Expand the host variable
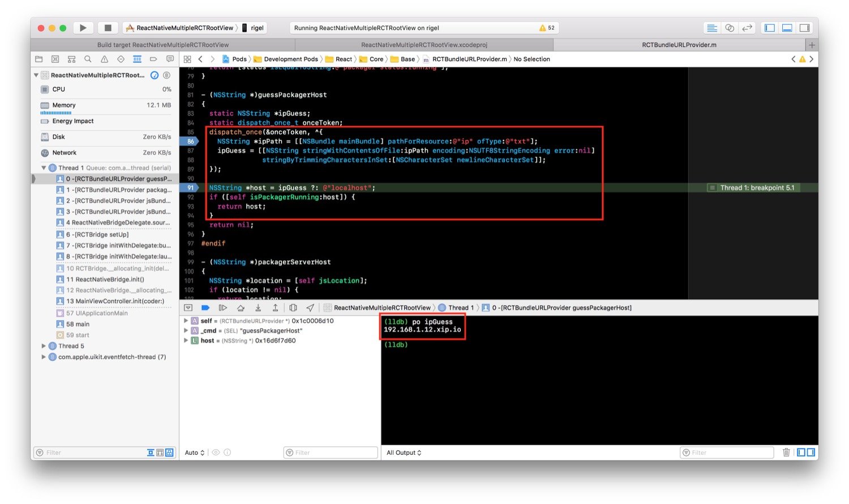849x504 pixels. coord(186,341)
